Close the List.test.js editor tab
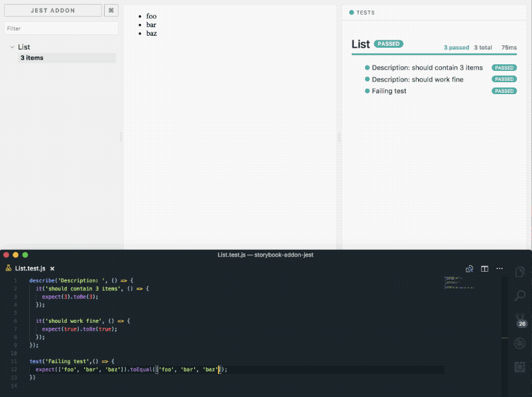The image size is (532, 397). [52, 268]
